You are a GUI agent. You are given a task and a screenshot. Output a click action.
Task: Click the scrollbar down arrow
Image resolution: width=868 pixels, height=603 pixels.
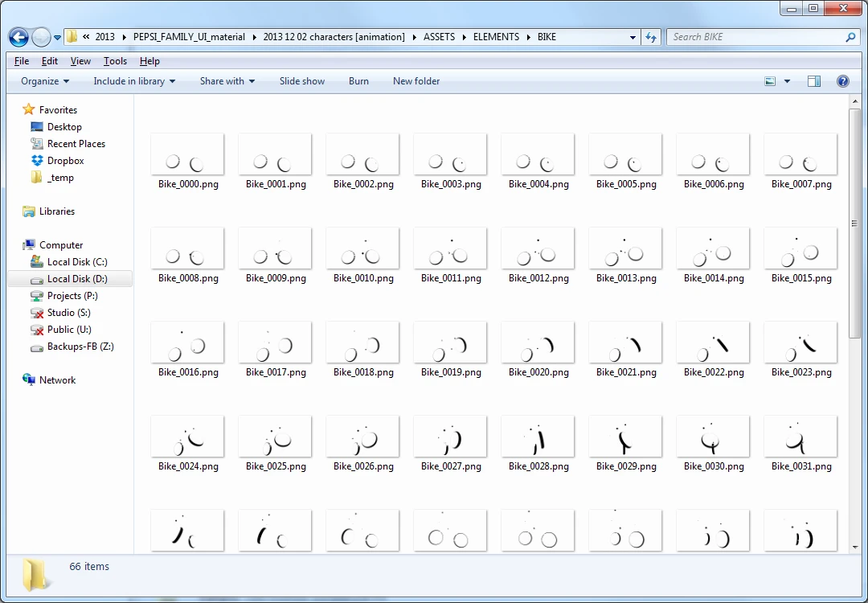[854, 548]
